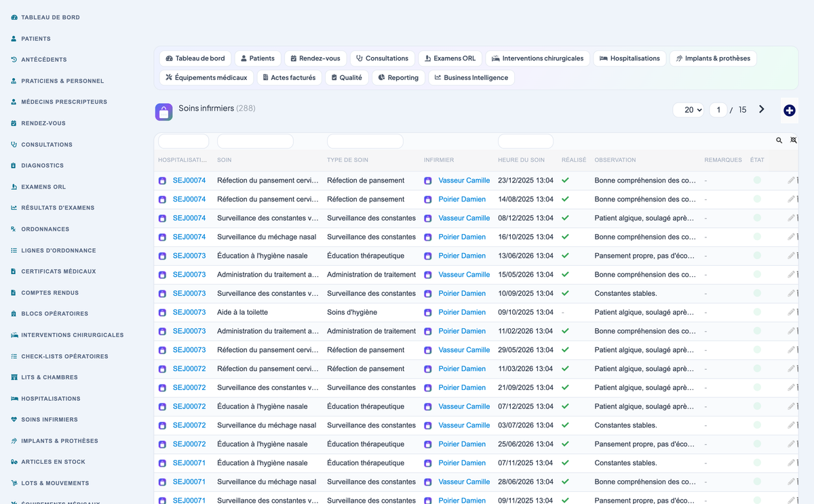
Task: Open SEJ00073 link in the 13/06/2026 row
Action: [189, 256]
